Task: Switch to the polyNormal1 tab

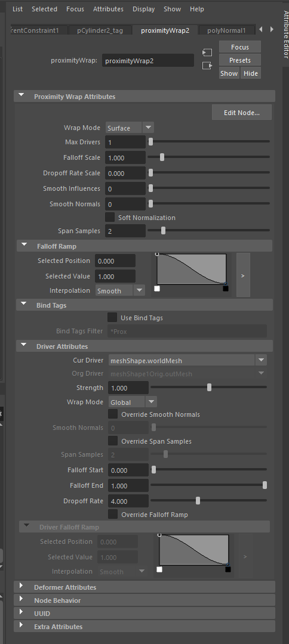Action: tap(226, 30)
